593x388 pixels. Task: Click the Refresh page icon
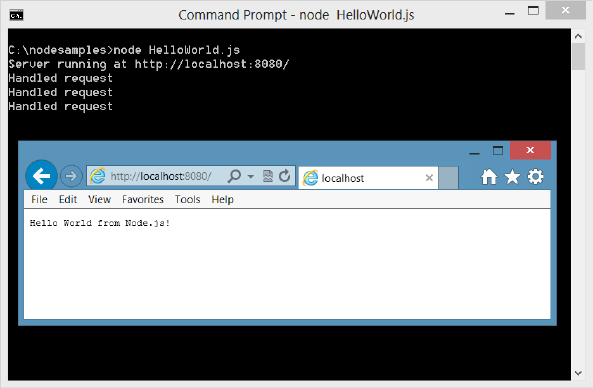coord(284,176)
